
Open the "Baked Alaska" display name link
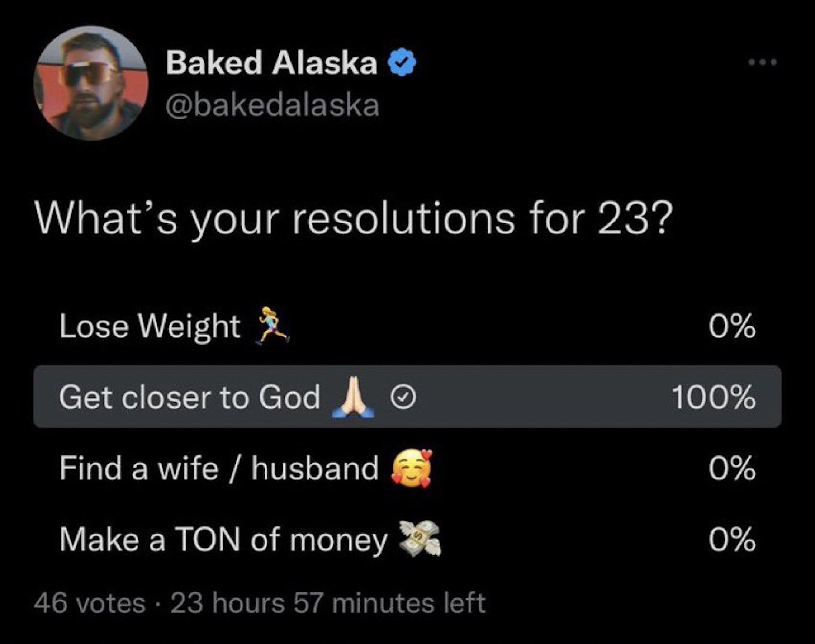(272, 63)
